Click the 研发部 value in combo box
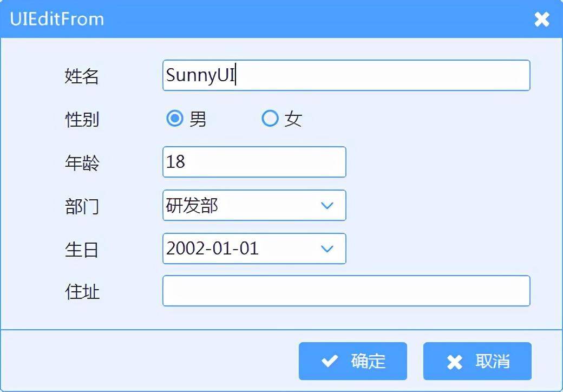The width and height of the screenshot is (563, 392). (x=192, y=205)
